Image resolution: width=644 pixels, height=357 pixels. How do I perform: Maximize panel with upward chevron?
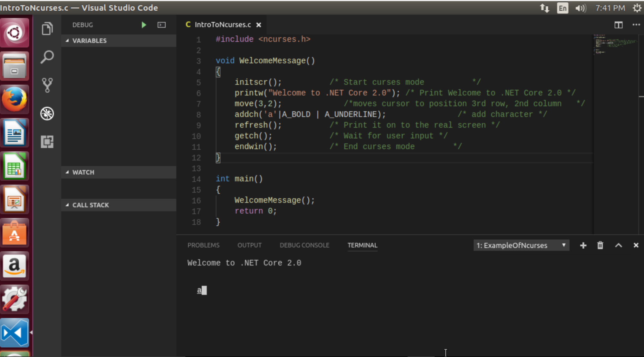pos(618,245)
